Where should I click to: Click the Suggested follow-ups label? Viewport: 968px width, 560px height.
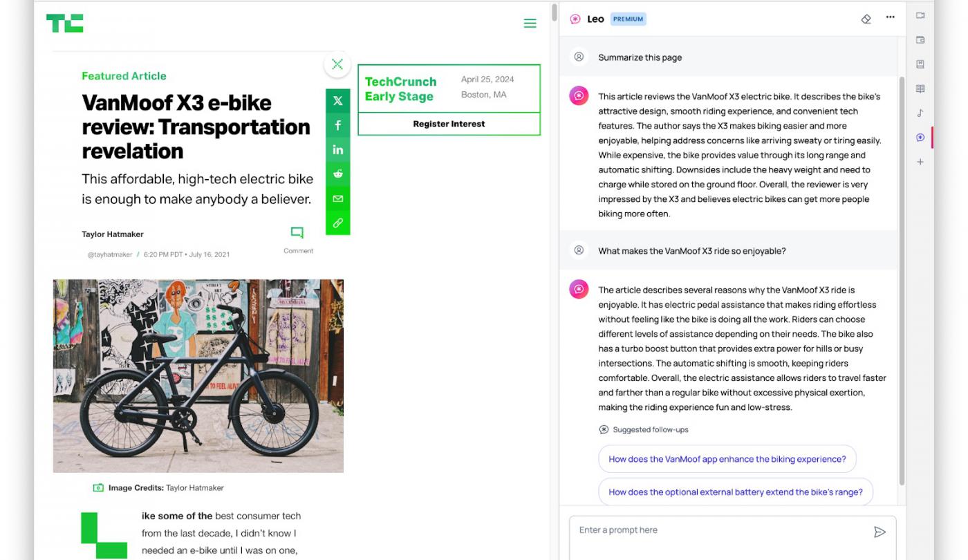[x=651, y=429]
